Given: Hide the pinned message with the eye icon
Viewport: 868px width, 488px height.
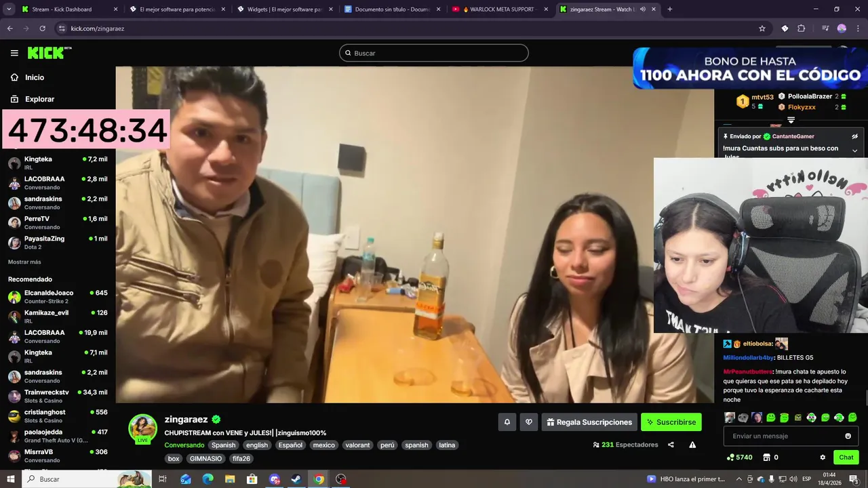Looking at the screenshot, I should (x=854, y=136).
